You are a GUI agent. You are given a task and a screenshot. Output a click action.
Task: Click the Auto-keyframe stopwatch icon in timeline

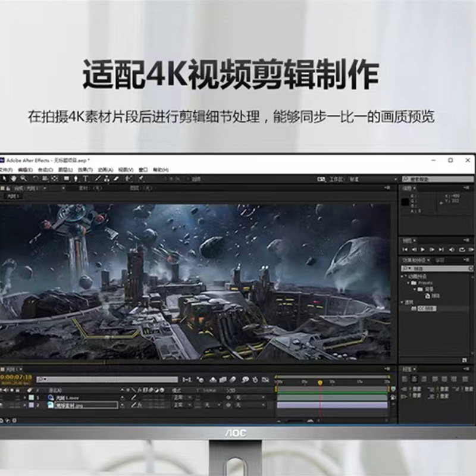pos(255,380)
